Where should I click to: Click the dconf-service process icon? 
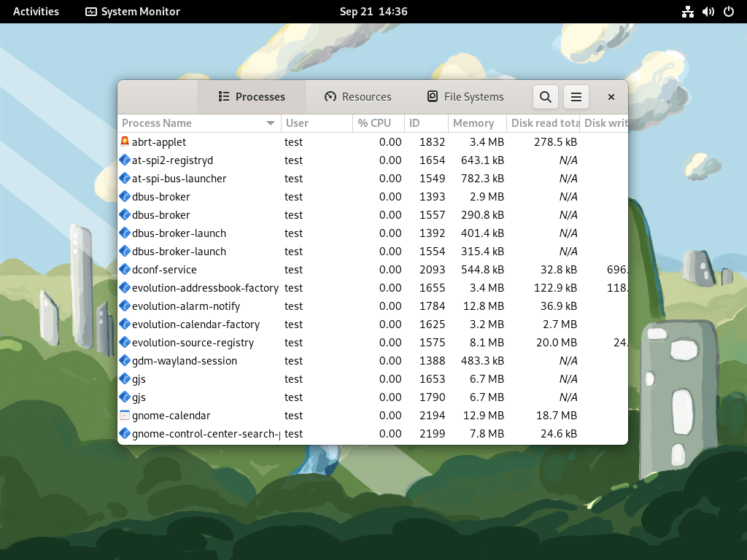[125, 269]
